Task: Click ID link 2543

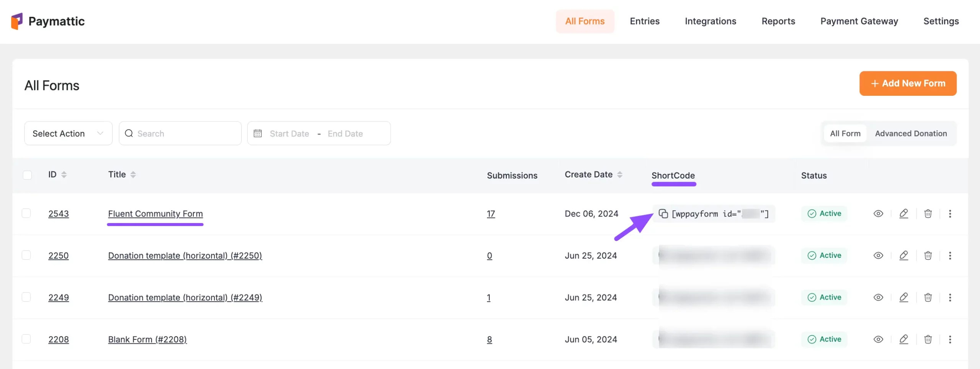Action: tap(59, 214)
